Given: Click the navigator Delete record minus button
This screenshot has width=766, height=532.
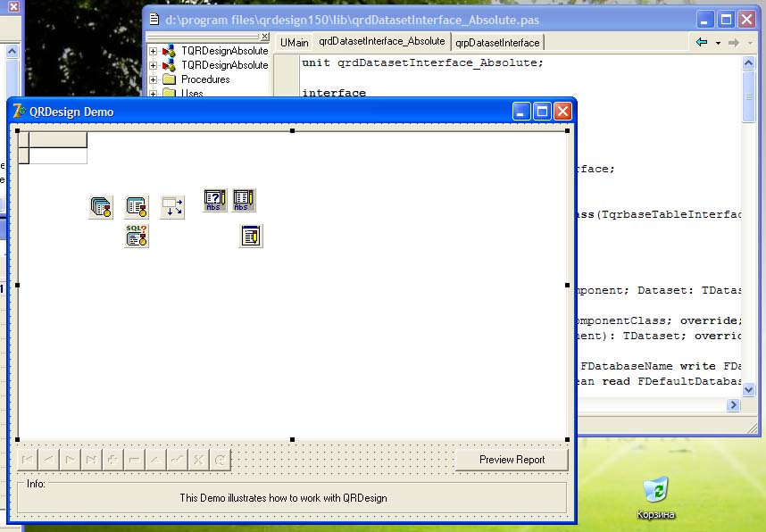Looking at the screenshot, I should tap(134, 460).
